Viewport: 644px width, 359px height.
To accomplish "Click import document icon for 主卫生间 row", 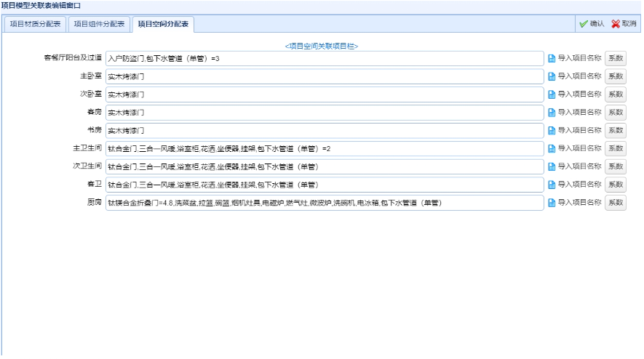I will click(x=552, y=148).
